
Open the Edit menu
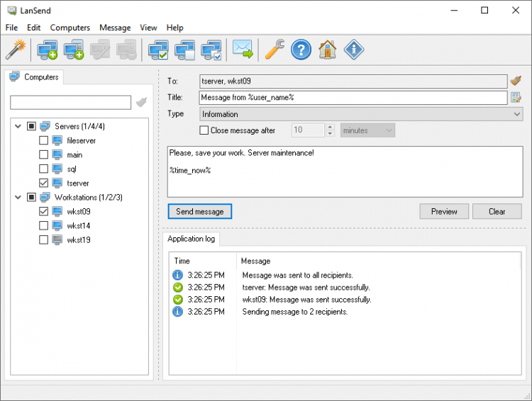[x=33, y=28]
